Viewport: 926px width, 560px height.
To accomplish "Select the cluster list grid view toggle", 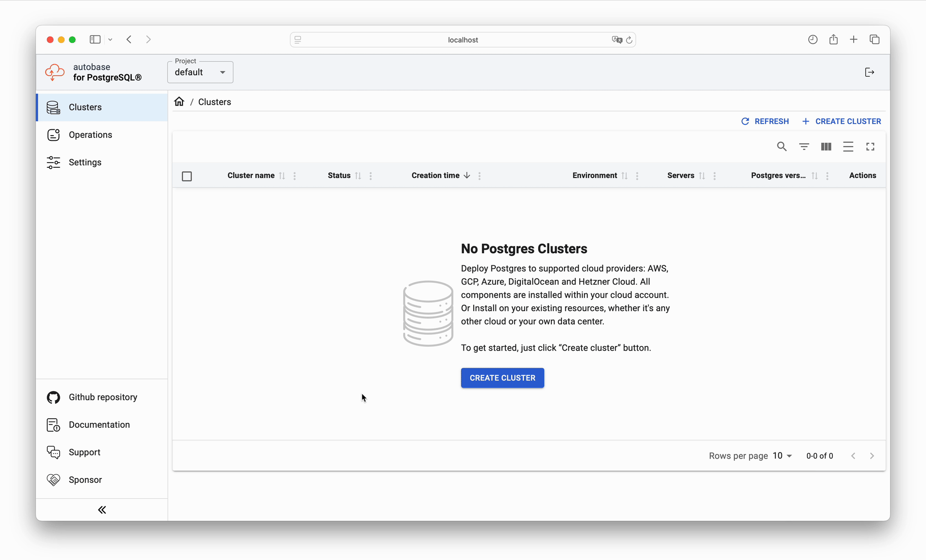I will [x=827, y=146].
